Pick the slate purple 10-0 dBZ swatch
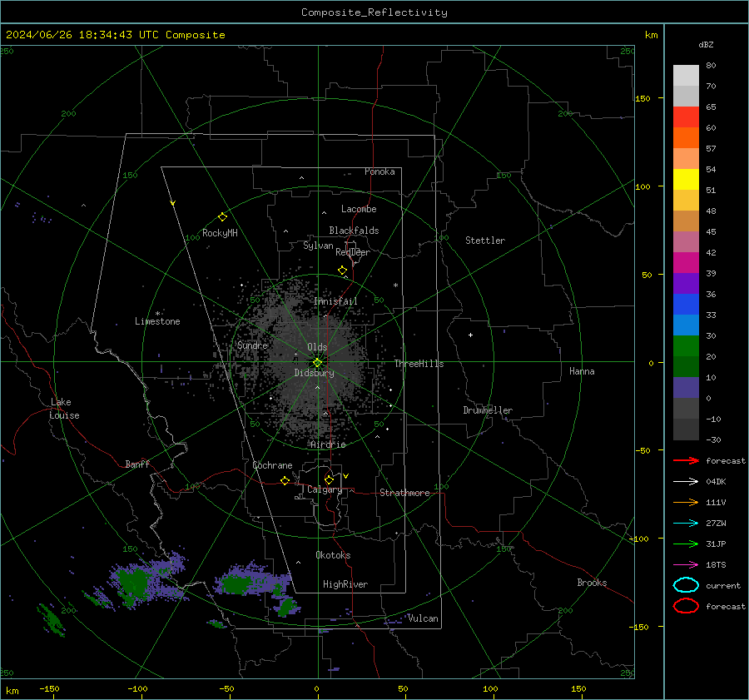 [x=686, y=388]
